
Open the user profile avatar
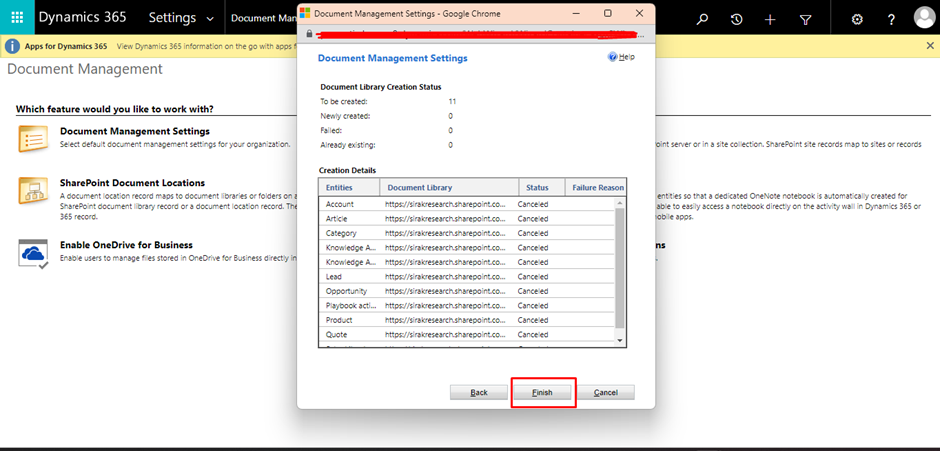(x=924, y=17)
